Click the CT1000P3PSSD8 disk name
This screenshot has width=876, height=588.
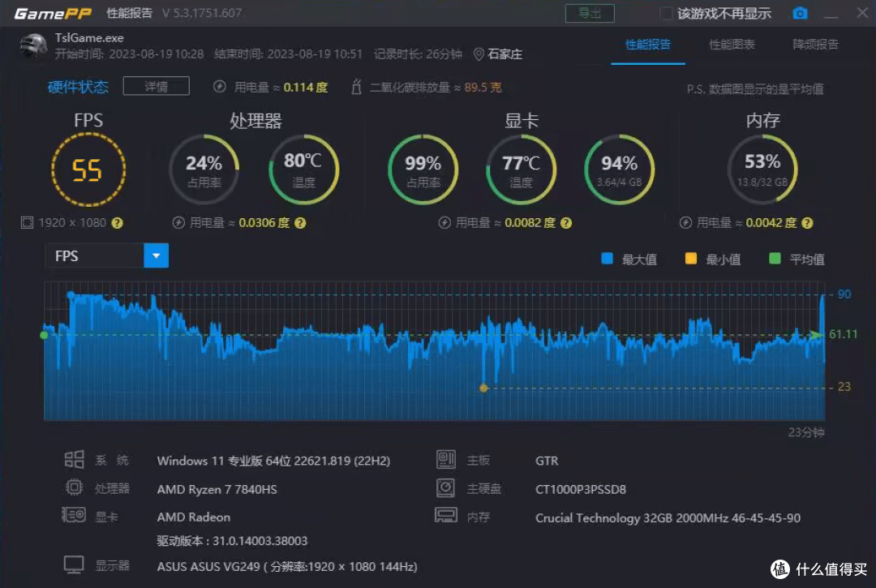pos(581,489)
